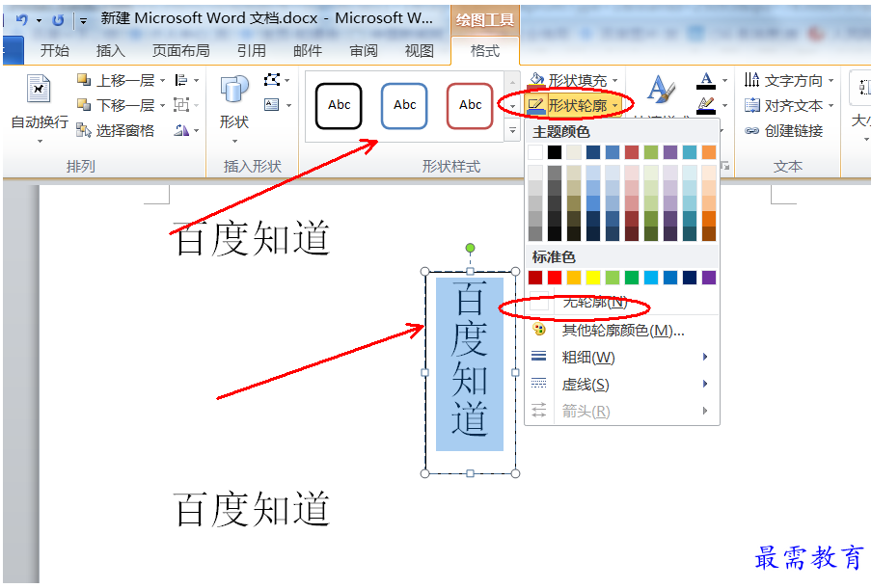
Task: Open the 形状 shapes gallery
Action: pos(234,103)
